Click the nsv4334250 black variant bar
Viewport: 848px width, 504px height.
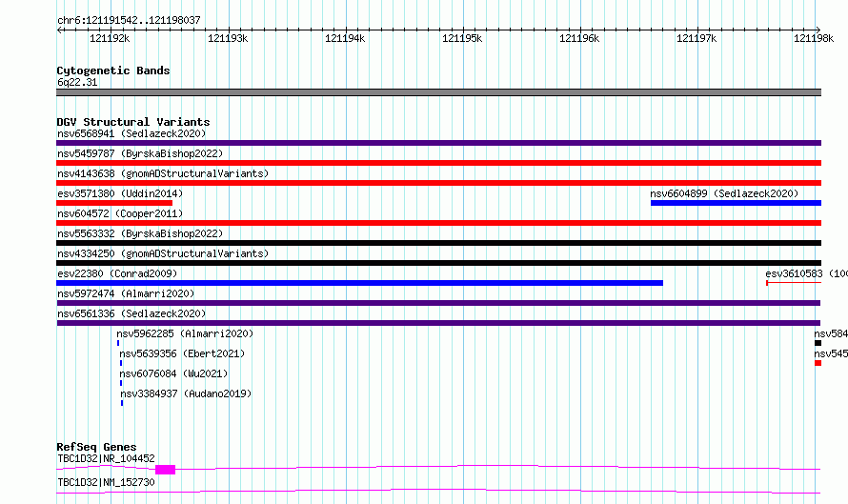click(438, 263)
